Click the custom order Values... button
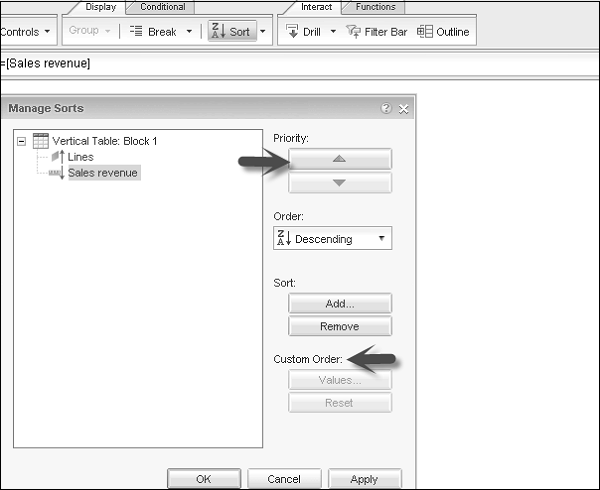600x490 pixels. coord(340,380)
